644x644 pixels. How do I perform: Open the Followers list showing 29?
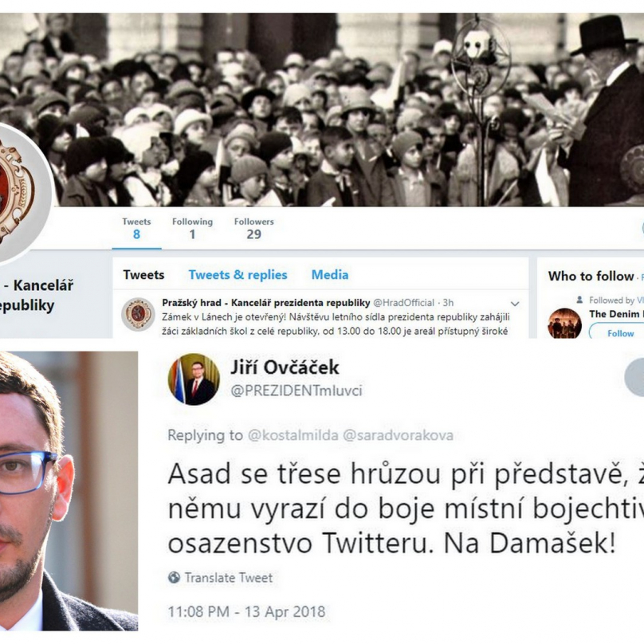[253, 229]
